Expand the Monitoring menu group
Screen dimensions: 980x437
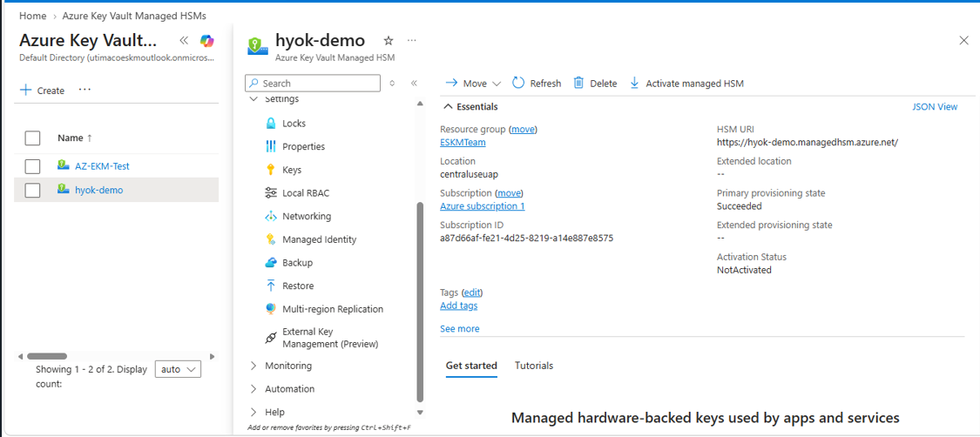(253, 366)
